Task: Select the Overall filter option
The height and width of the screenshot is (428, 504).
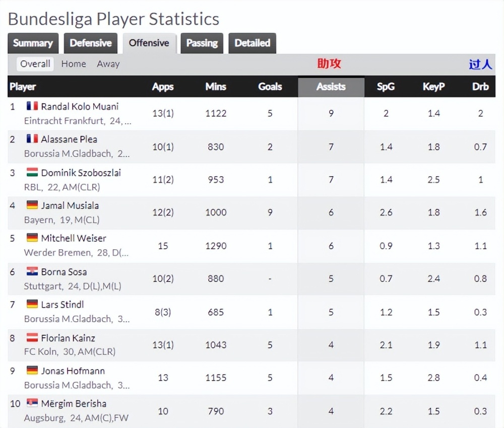Action: [x=35, y=64]
